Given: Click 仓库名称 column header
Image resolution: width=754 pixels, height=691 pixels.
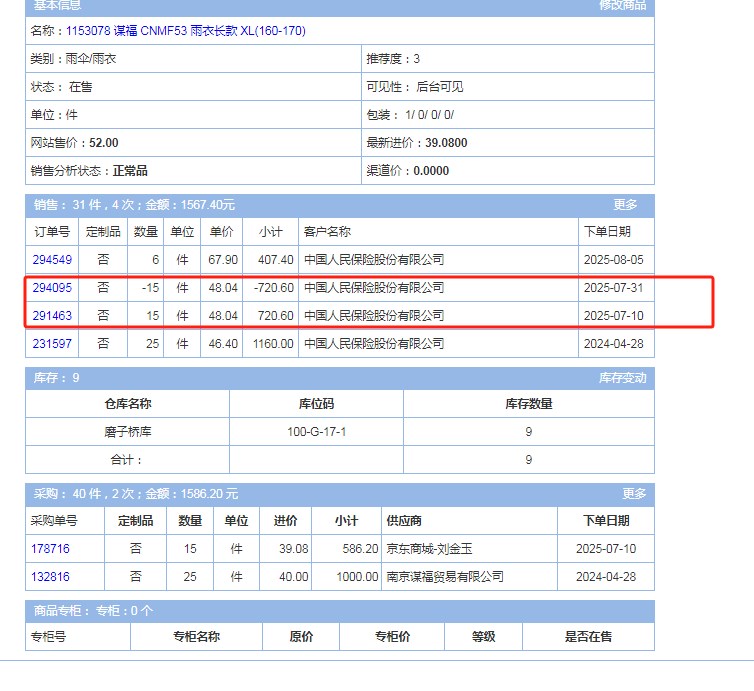Looking at the screenshot, I should click(127, 403).
